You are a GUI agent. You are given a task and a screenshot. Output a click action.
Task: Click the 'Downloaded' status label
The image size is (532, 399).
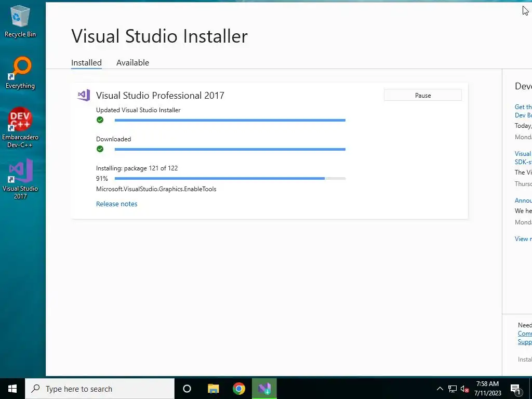(x=113, y=139)
